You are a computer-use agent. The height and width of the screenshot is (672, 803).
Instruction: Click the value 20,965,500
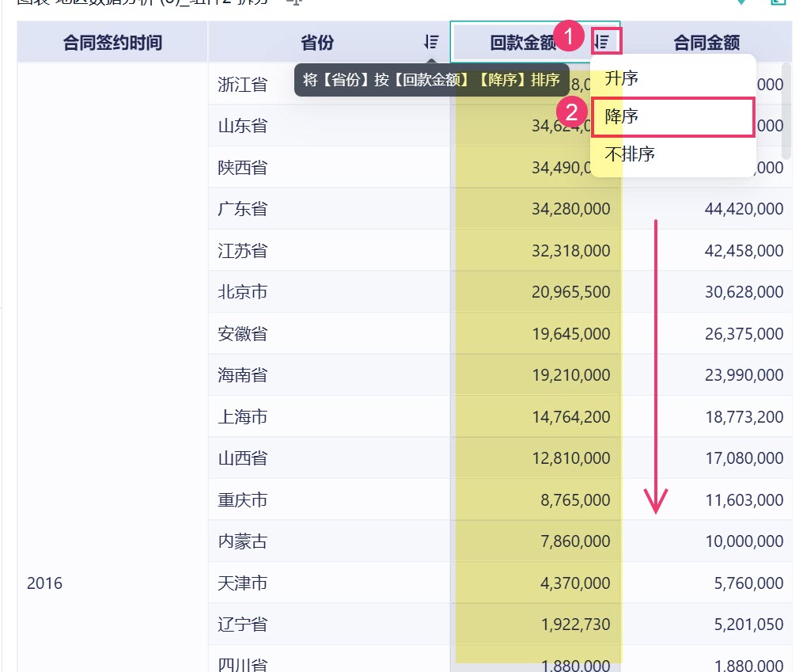tap(570, 292)
